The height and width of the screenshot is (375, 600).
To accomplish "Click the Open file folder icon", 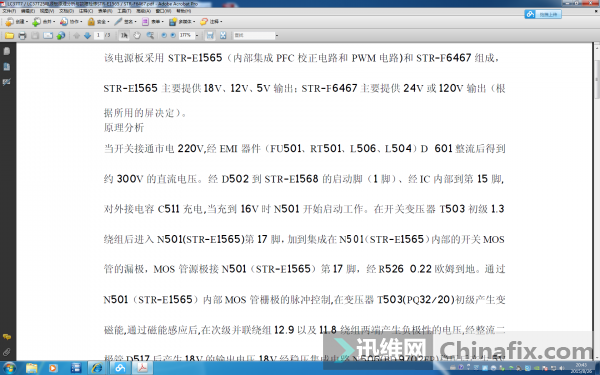I will pyautogui.click(x=9, y=36).
